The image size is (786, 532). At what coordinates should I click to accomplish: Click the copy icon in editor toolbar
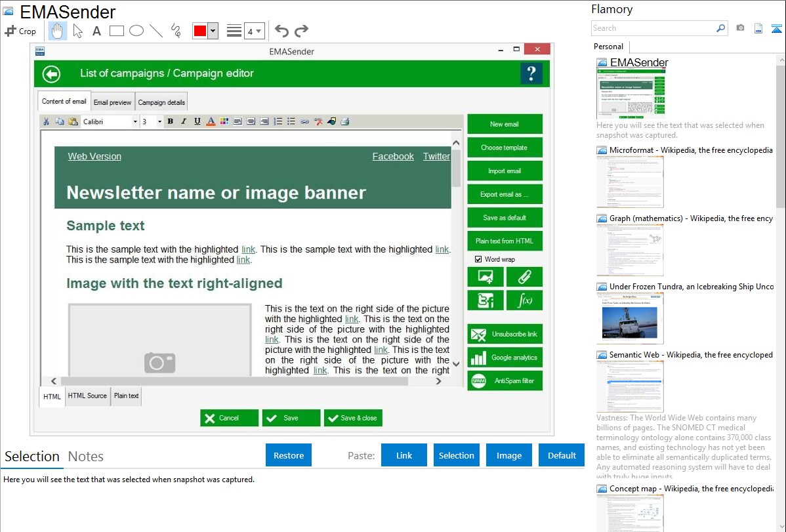point(60,121)
